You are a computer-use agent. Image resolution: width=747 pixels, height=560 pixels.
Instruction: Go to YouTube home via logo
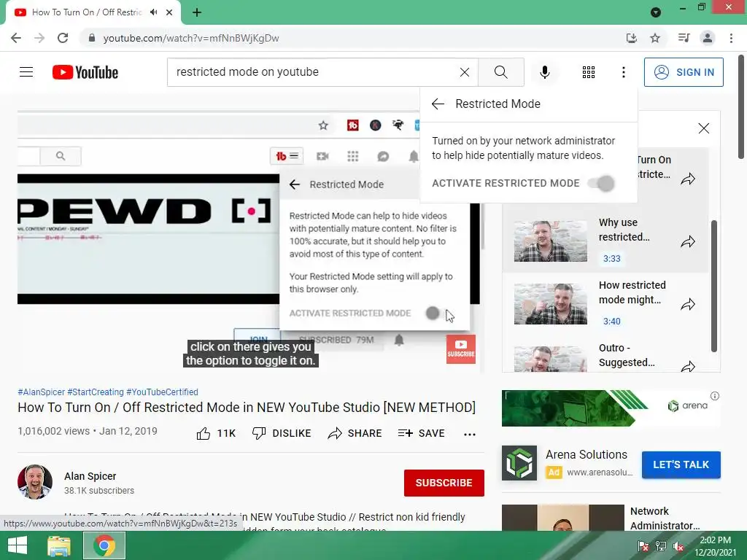[x=85, y=72]
